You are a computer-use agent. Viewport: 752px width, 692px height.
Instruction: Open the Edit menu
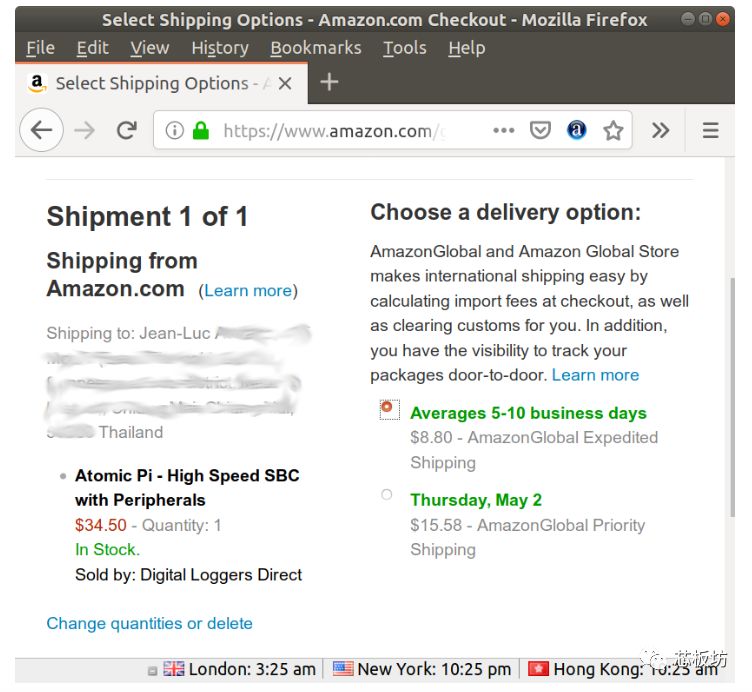tap(93, 48)
